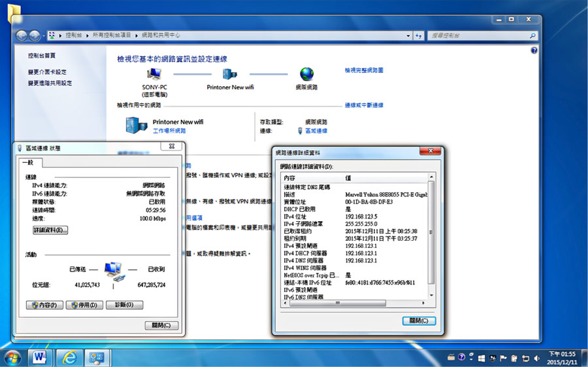The width and height of the screenshot is (588, 367).
Task: Click the address bar network icon at path start
Action: (52, 35)
